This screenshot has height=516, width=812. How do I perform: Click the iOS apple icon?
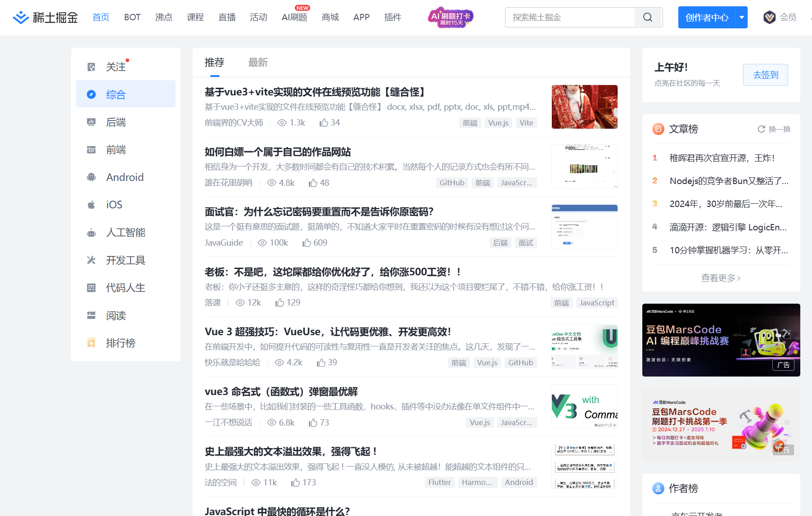click(91, 205)
